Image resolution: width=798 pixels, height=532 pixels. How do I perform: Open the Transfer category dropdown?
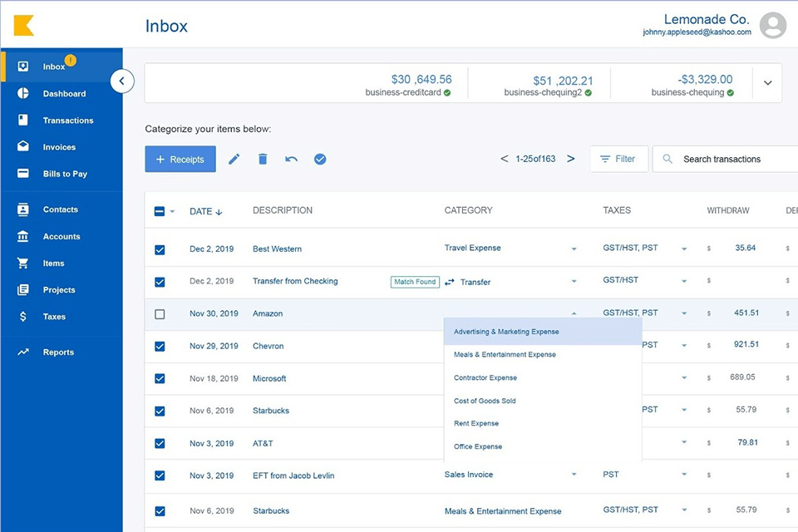click(x=574, y=281)
